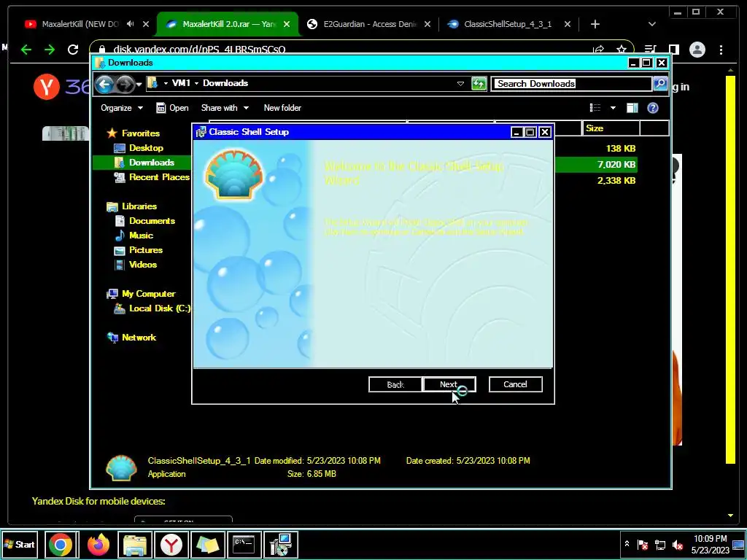This screenshot has width=747, height=560.
Task: Open Recent Places in navigation pane
Action: 159,177
